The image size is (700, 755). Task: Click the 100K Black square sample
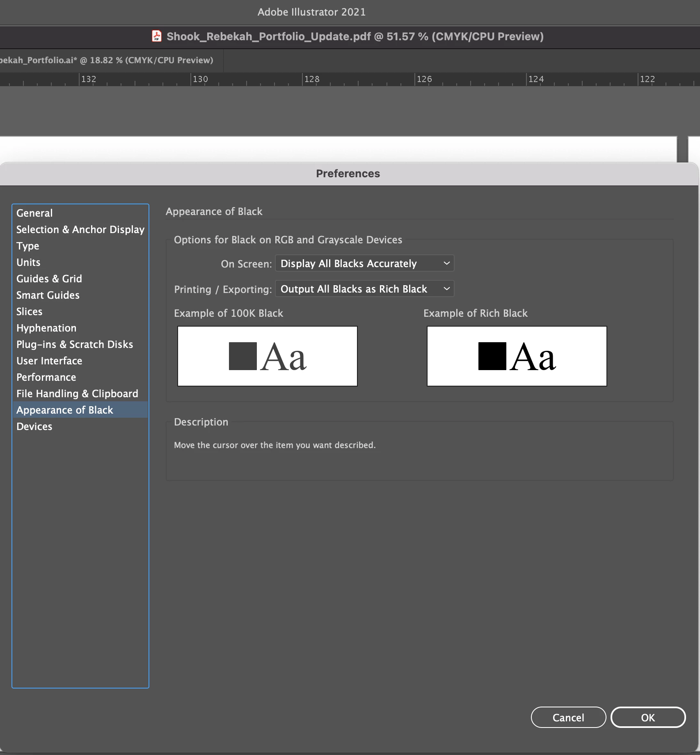[243, 356]
